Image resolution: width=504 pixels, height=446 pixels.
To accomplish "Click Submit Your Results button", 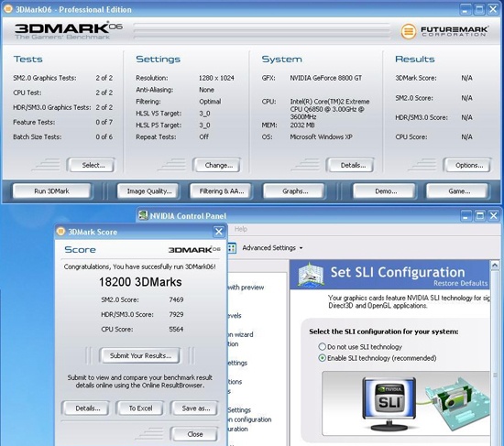I will coord(140,355).
